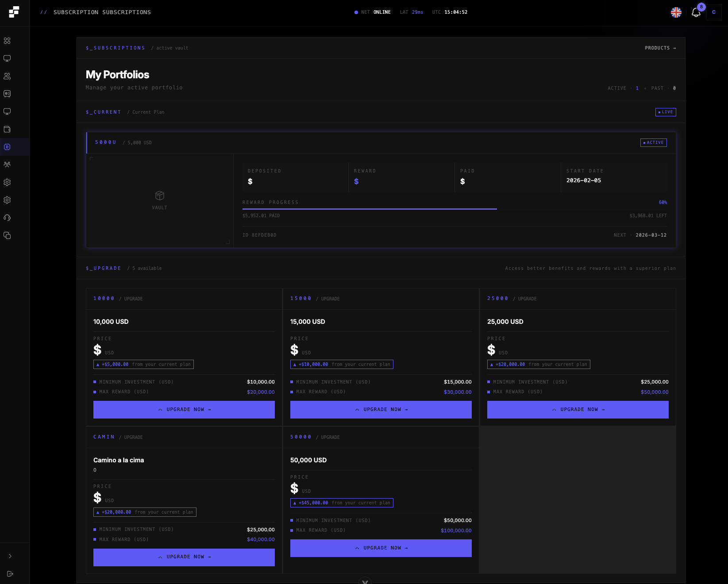Open PRODUCTS from the subscriptions header
Viewport: 728px width, 584px height.
tap(660, 48)
